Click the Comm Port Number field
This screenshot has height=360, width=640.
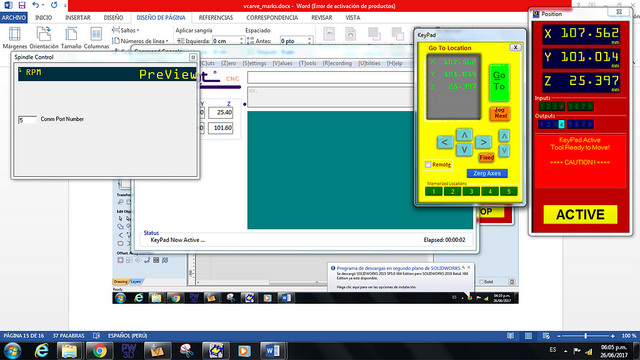[x=27, y=119]
